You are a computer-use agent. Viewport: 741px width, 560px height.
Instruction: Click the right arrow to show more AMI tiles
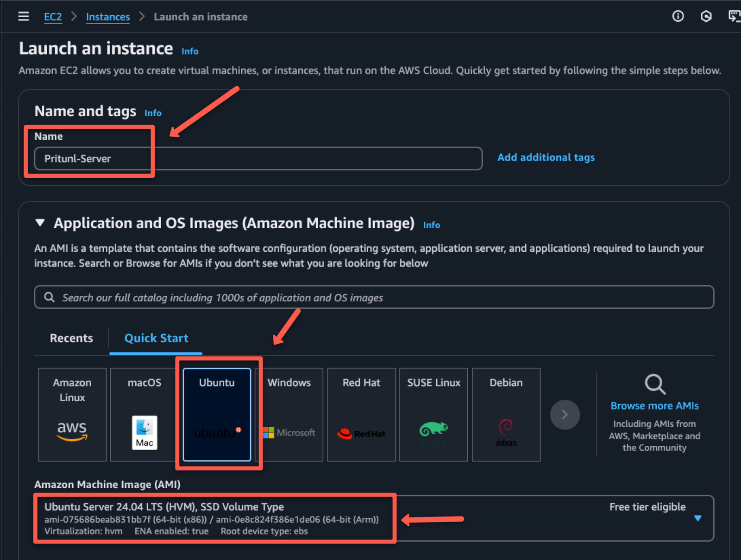[x=565, y=415]
